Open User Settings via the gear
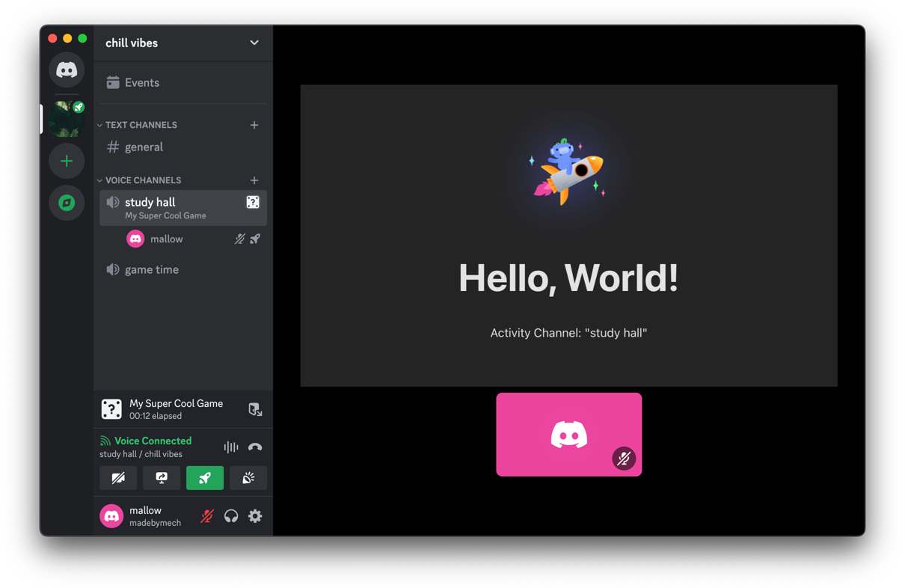The image size is (905, 588). [x=255, y=515]
